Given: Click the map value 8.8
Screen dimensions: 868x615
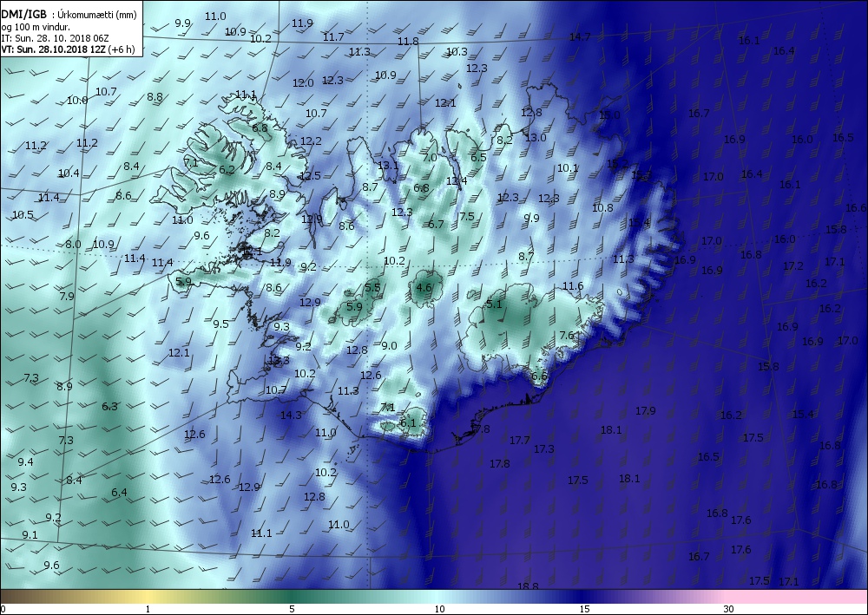Looking at the screenshot, I should click(x=155, y=97).
